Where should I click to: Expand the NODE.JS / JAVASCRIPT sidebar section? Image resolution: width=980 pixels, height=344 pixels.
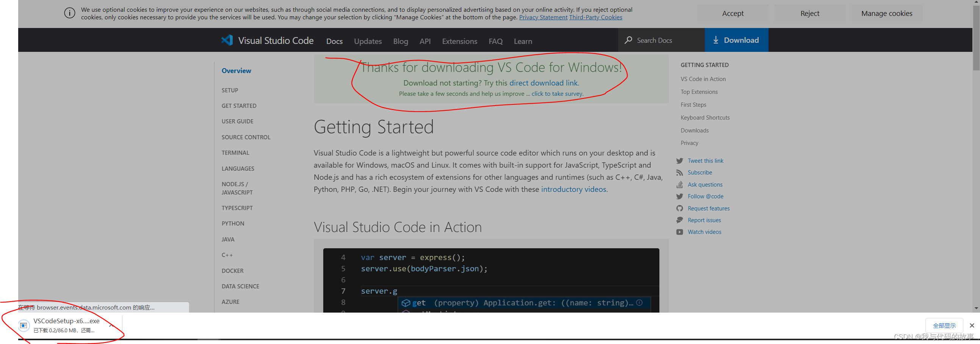click(237, 188)
